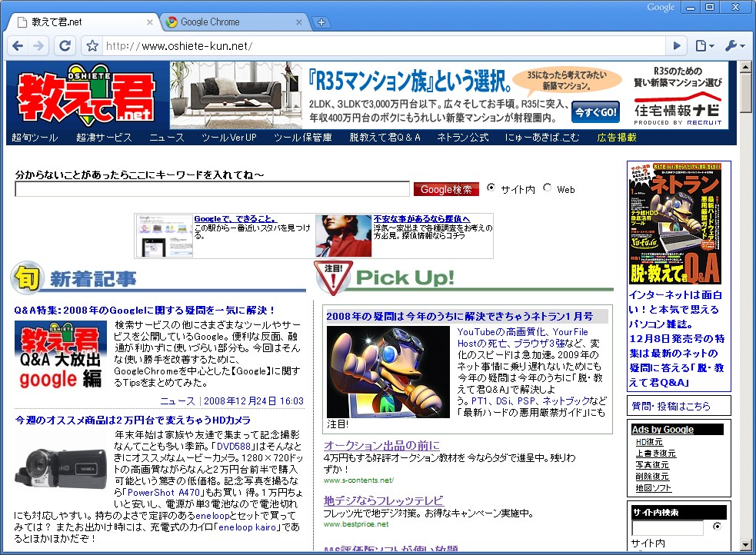Viewport: 756px width, 555px height.
Task: Select the サイト内 radio button
Action: click(491, 188)
